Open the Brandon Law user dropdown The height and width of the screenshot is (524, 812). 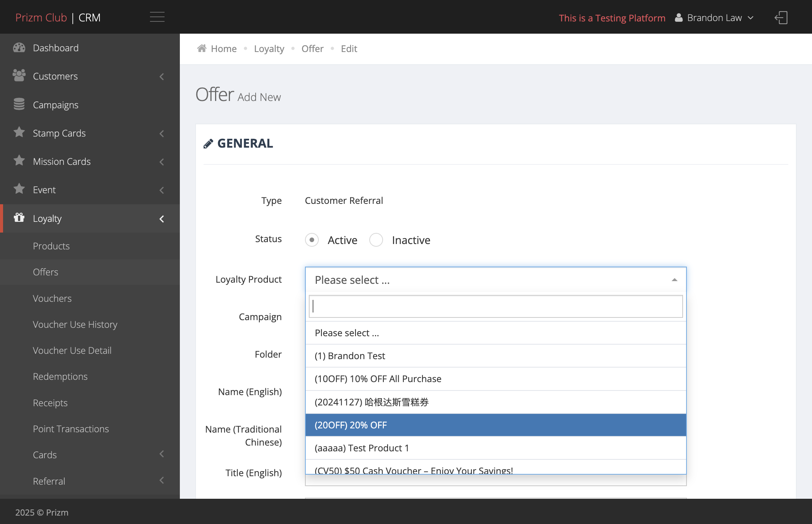point(714,18)
